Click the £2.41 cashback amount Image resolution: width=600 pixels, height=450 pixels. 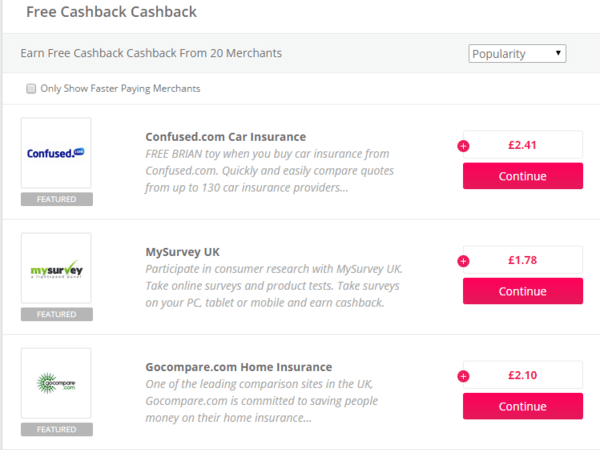[x=523, y=145]
